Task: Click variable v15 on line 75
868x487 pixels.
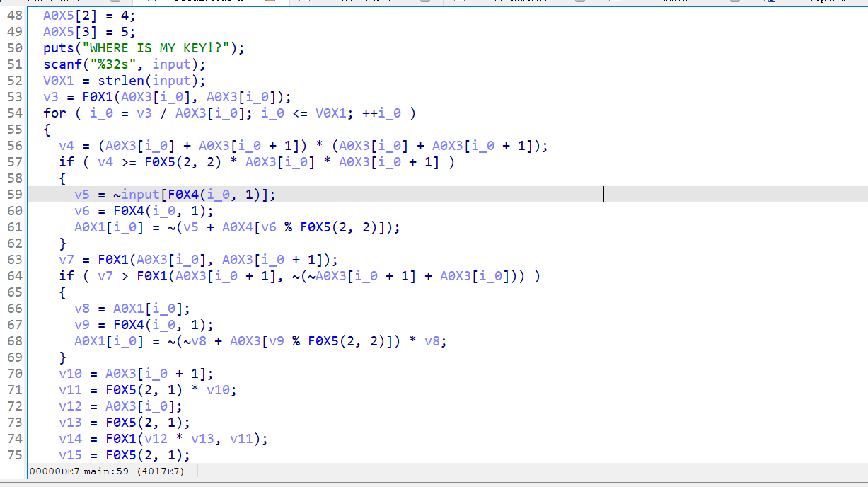Action: [x=70, y=455]
